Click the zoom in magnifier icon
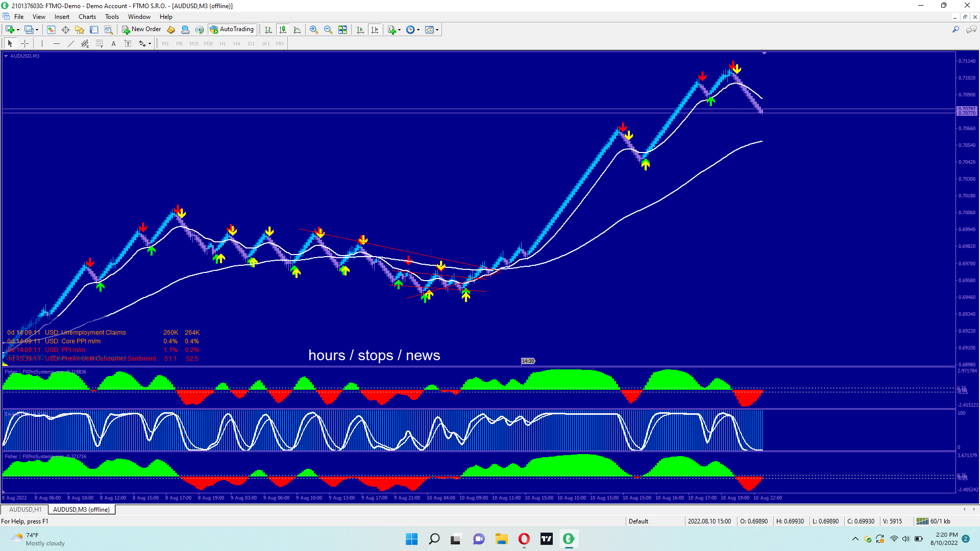980x551 pixels. tap(313, 30)
